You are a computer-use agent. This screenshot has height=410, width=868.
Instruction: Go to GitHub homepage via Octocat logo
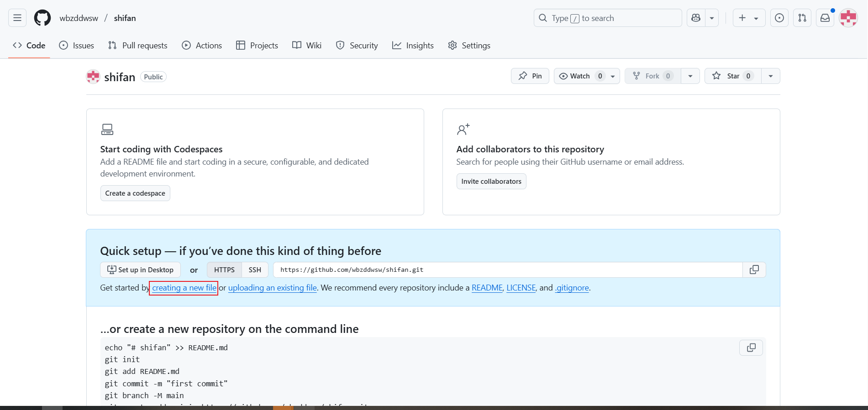click(42, 18)
